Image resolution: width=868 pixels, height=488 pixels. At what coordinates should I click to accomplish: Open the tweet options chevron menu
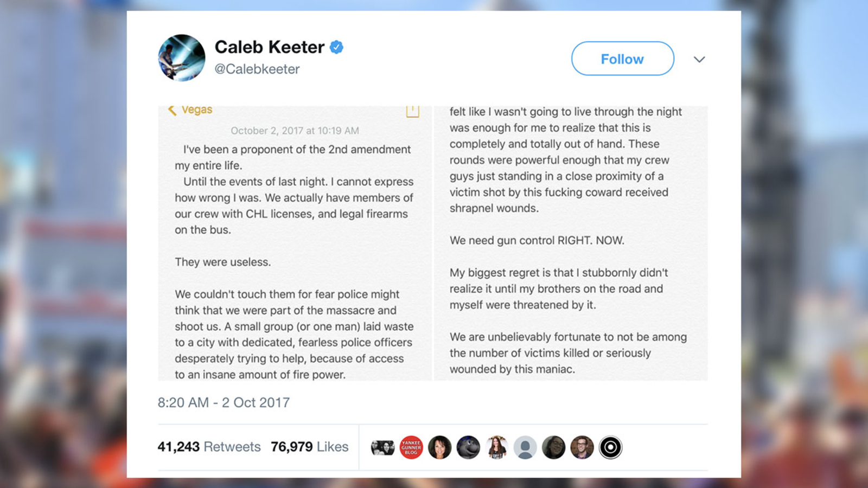(699, 60)
